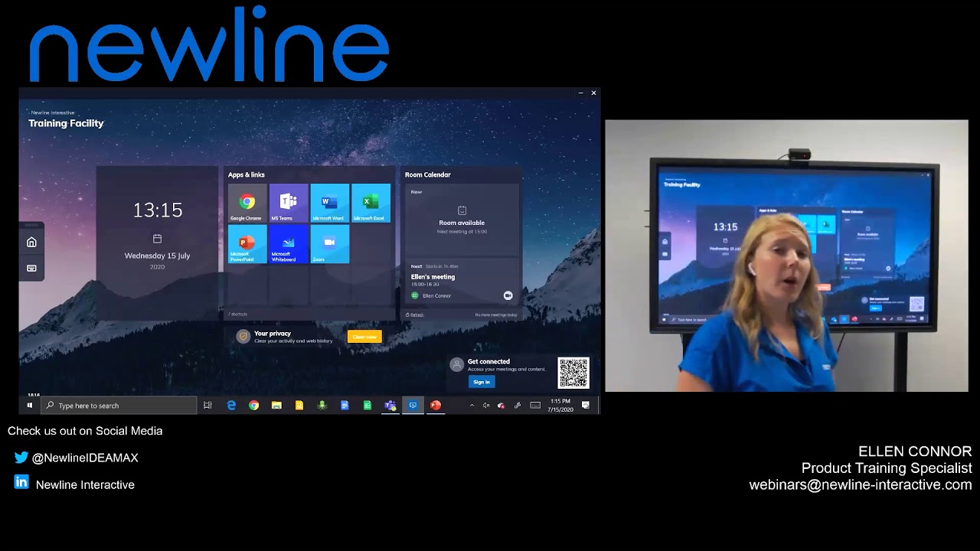
Task: Click the QR code next to Get connected
Action: pos(573,373)
